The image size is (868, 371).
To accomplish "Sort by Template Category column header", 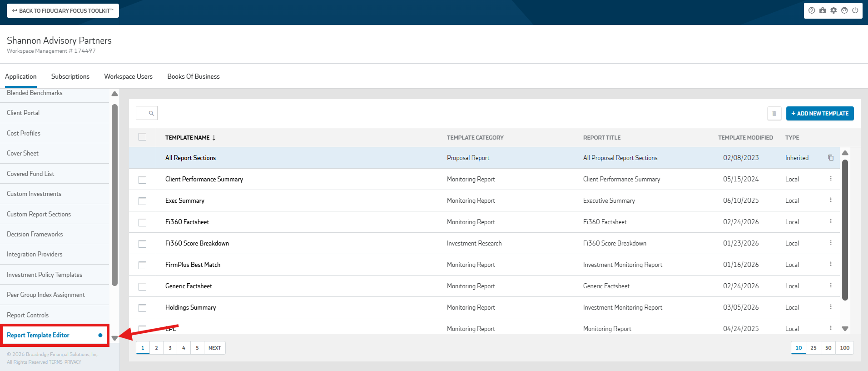I will click(x=475, y=138).
